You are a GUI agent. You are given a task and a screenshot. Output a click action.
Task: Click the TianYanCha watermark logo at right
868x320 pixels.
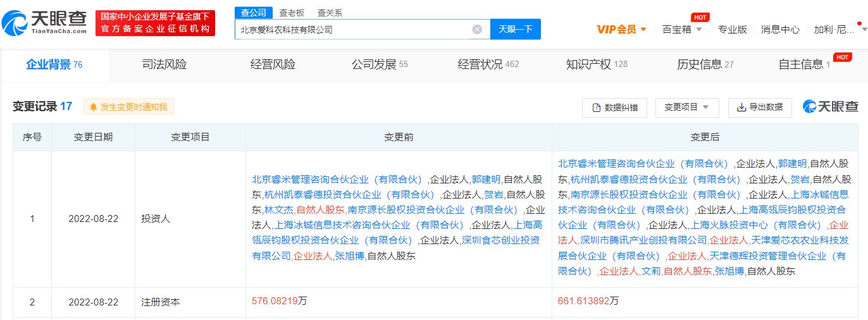click(831, 107)
